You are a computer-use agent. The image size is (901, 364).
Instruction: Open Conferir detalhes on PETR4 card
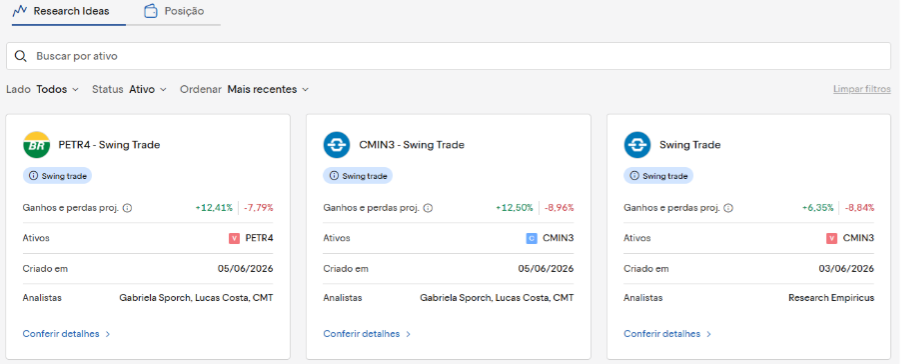(x=66, y=334)
